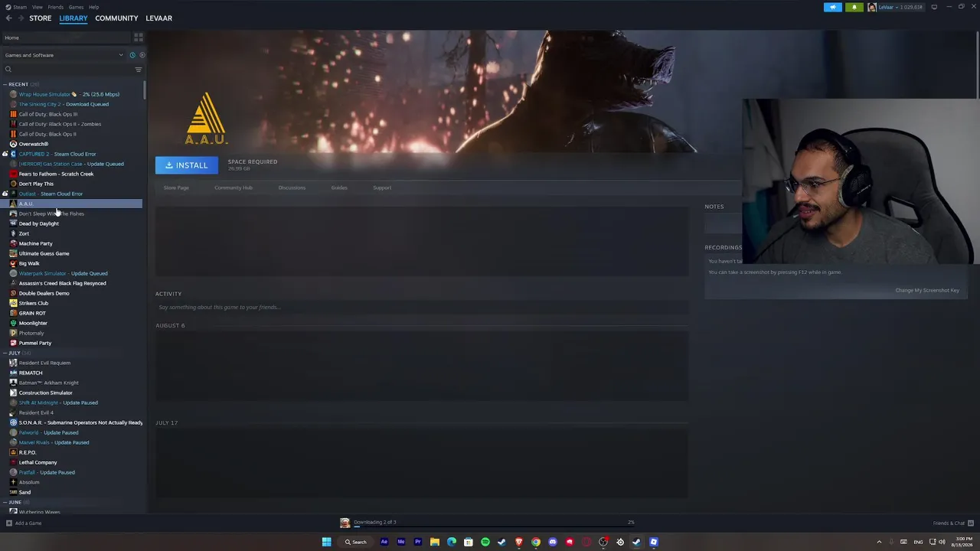The image size is (980, 551).
Task: Select Call of Duty: Black Ops III
Action: [x=48, y=114]
